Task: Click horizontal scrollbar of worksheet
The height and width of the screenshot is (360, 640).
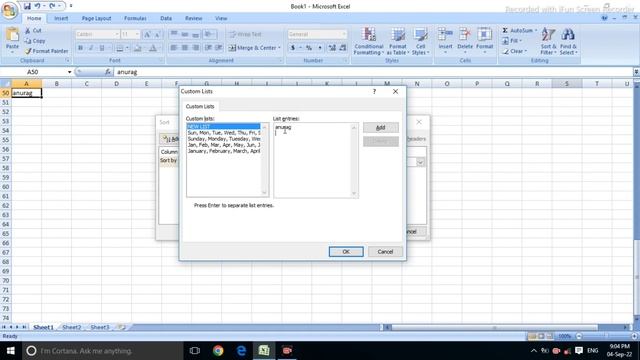Action: (x=494, y=327)
